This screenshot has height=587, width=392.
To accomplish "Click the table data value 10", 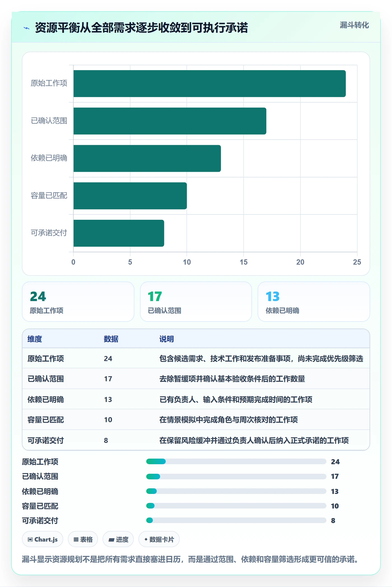I will coord(108,420).
